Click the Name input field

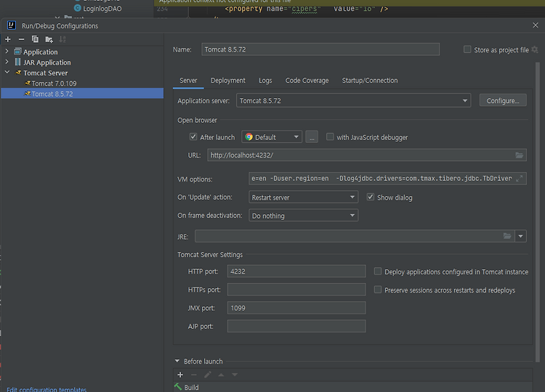click(320, 49)
